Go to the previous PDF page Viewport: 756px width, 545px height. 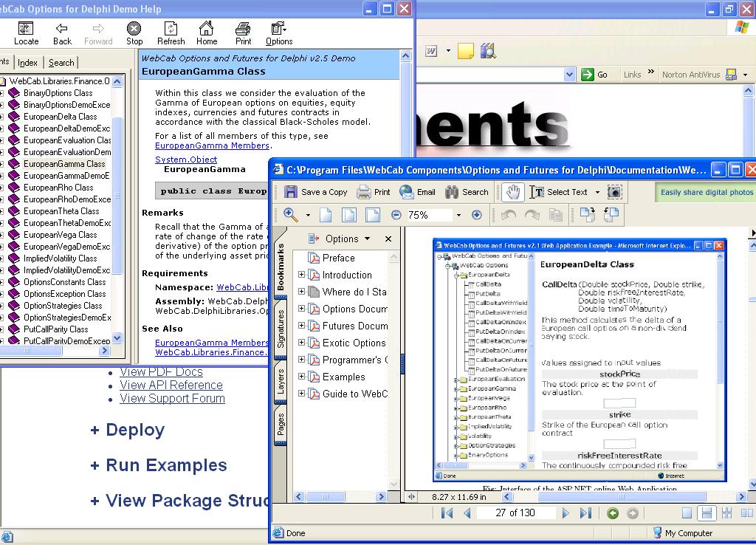(x=467, y=513)
